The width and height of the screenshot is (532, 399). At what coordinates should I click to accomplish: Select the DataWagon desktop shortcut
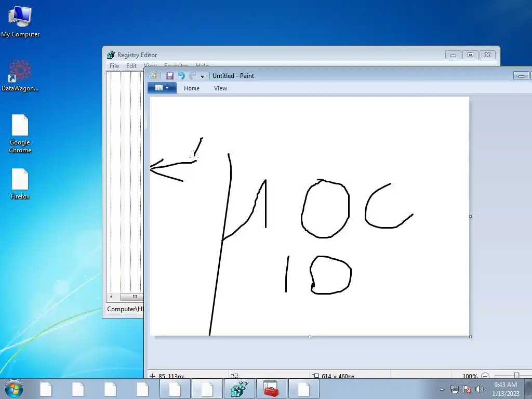(20, 75)
